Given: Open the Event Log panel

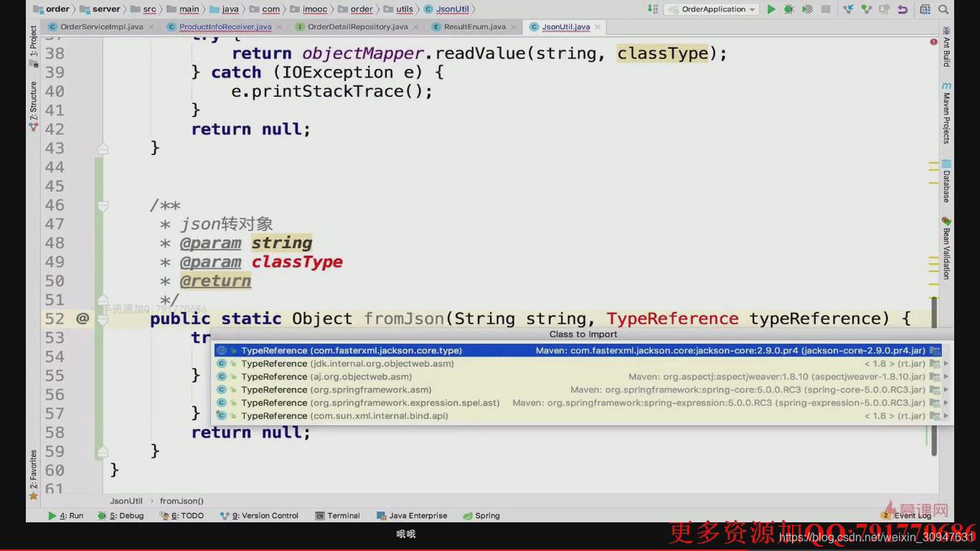Looking at the screenshot, I should (907, 515).
